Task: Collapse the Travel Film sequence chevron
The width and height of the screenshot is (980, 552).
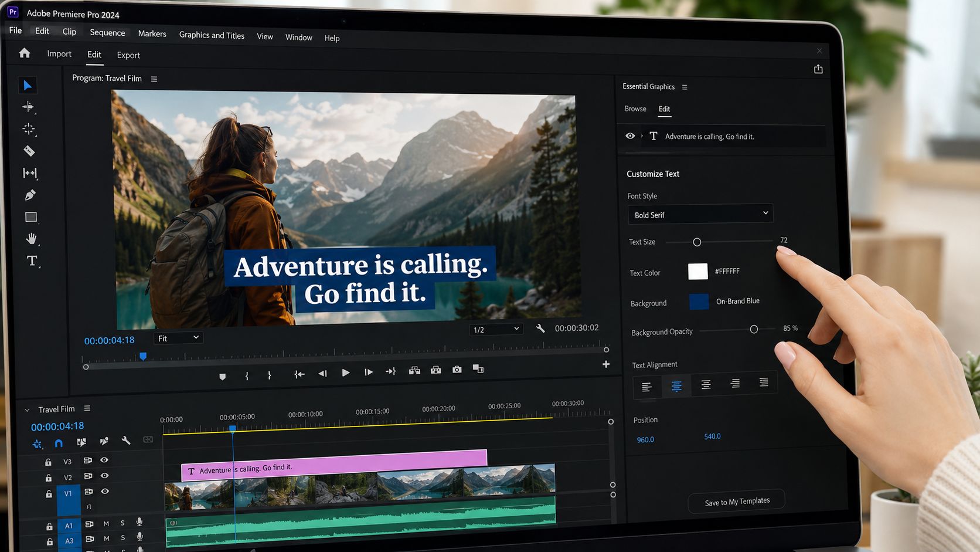Action: [26, 410]
